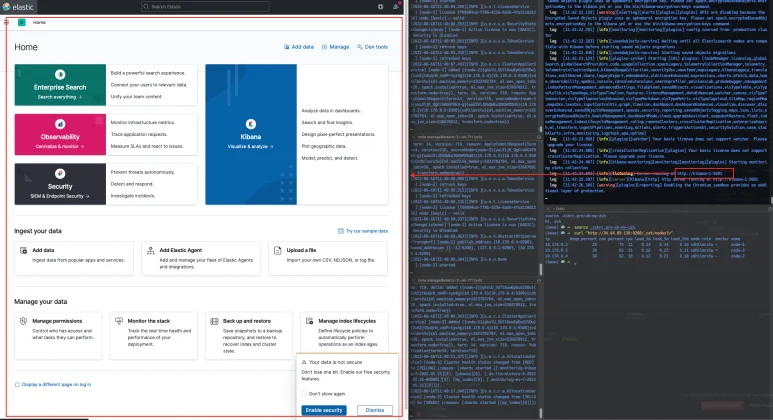Image resolution: width=773 pixels, height=420 pixels.
Task: Open the newsfeed notifications icon
Action: pyautogui.click(x=395, y=7)
